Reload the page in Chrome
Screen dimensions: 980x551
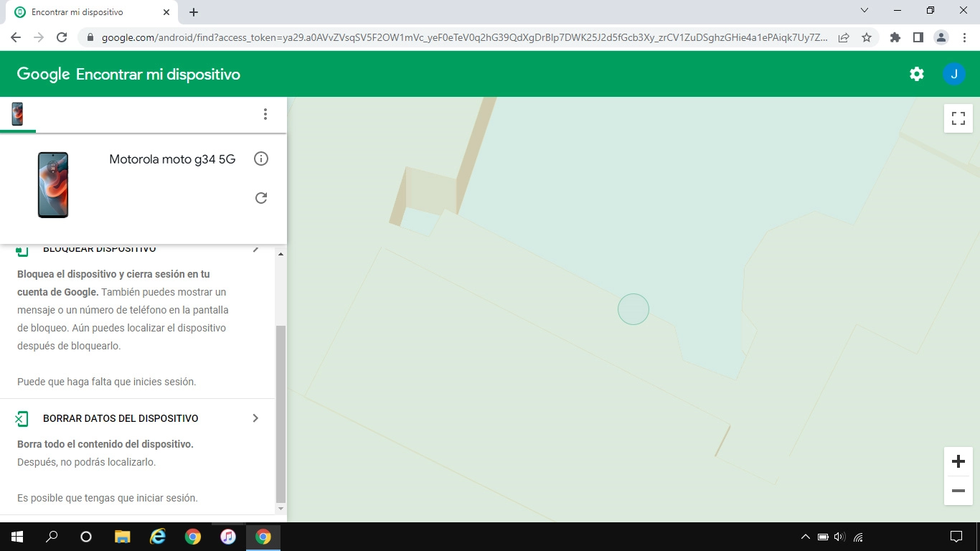click(62, 37)
